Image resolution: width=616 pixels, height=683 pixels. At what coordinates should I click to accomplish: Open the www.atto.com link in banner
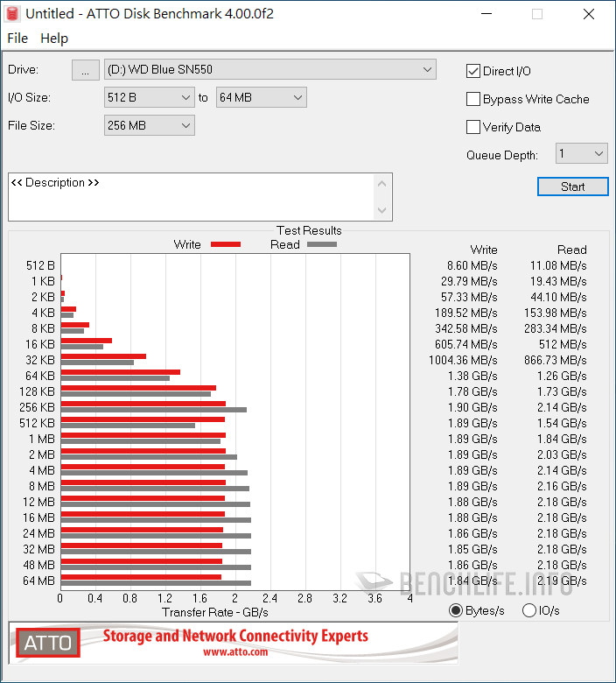pos(235,652)
